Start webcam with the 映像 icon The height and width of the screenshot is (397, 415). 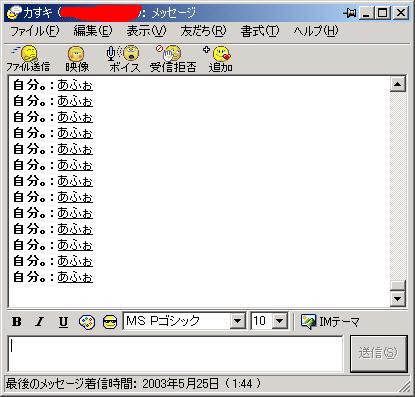(x=77, y=59)
